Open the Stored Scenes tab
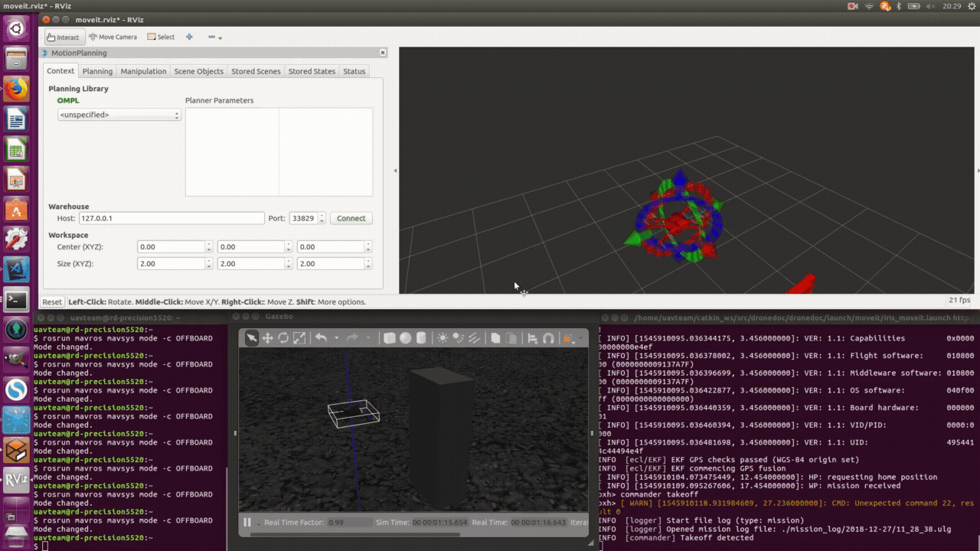Screen dimensions: 980x551 point(256,71)
